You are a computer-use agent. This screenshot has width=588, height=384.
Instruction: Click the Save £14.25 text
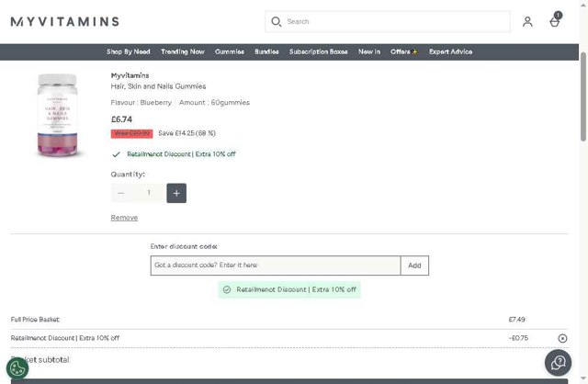pos(187,133)
